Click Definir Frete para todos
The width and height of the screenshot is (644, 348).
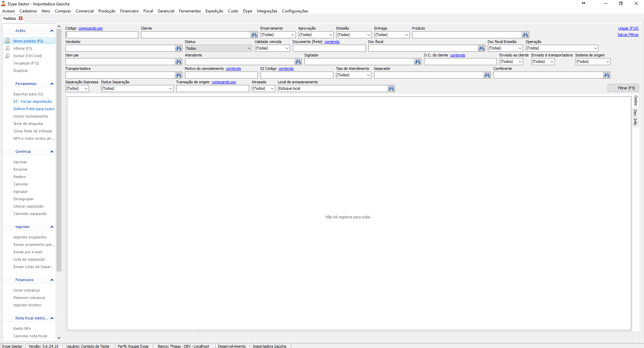click(34, 109)
